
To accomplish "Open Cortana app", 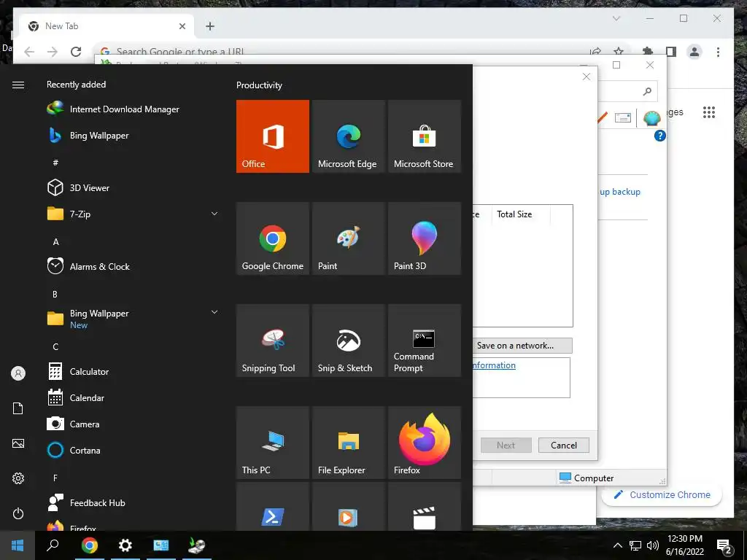I will 74,450.
